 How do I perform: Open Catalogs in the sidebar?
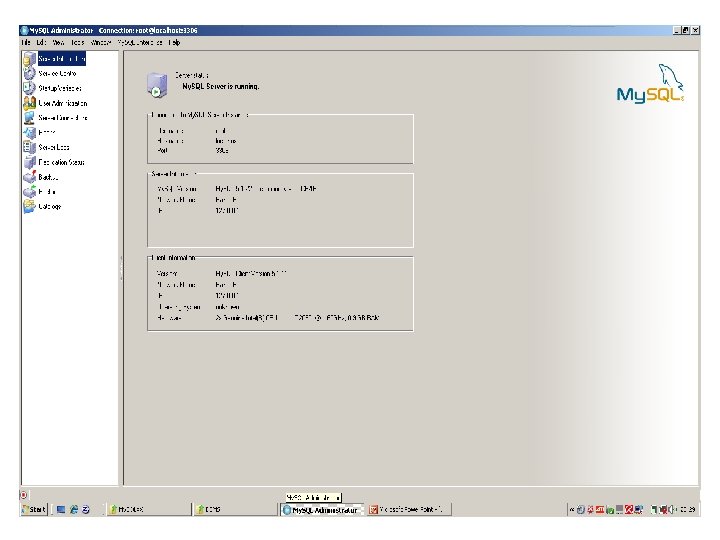[x=42, y=206]
